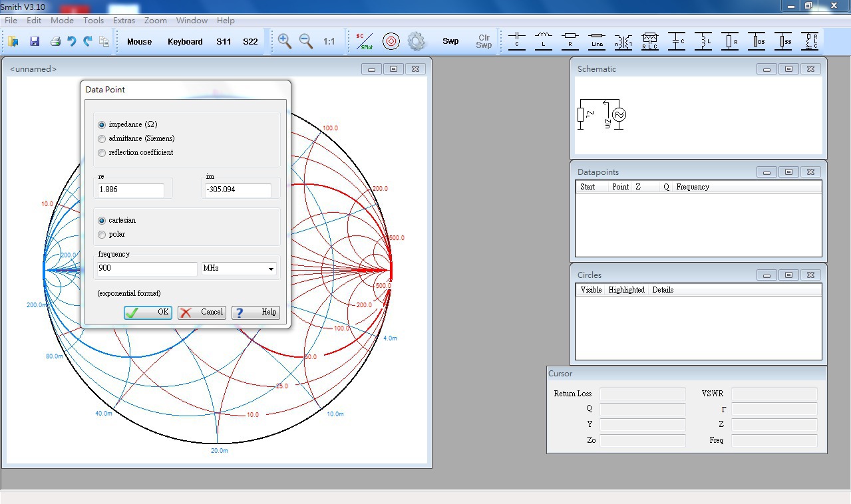Open the SC/SPlot view toggle
The height and width of the screenshot is (504, 851).
364,41
